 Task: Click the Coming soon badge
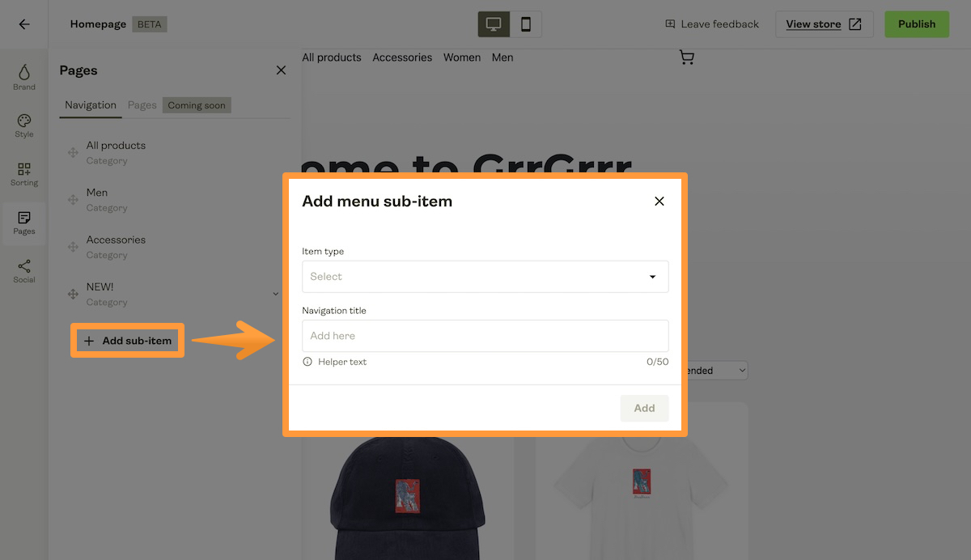[197, 105]
